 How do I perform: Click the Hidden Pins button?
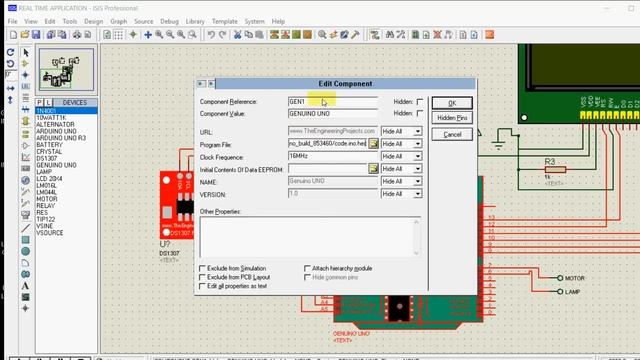[x=452, y=118]
